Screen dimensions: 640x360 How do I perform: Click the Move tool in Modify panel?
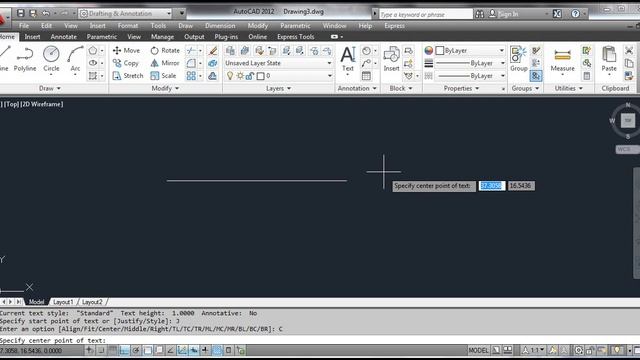point(127,51)
